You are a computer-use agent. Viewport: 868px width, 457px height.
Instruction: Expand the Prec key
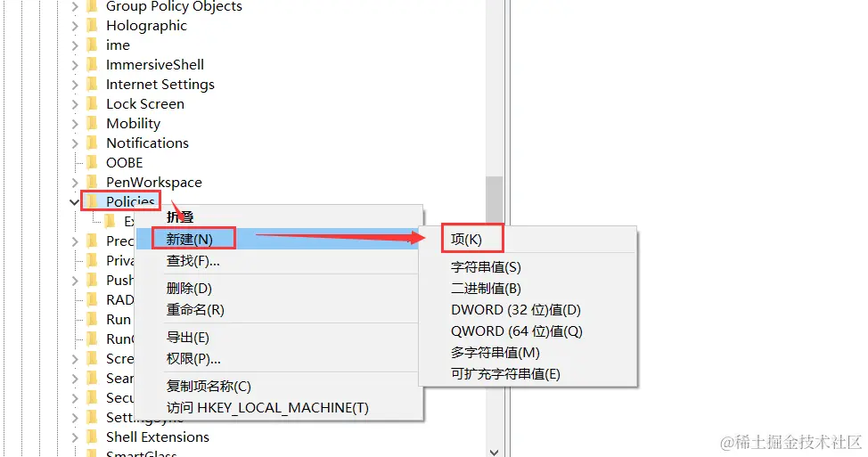point(75,241)
